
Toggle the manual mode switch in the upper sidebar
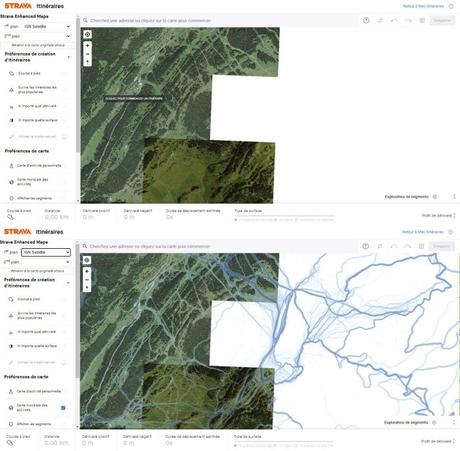click(x=65, y=137)
